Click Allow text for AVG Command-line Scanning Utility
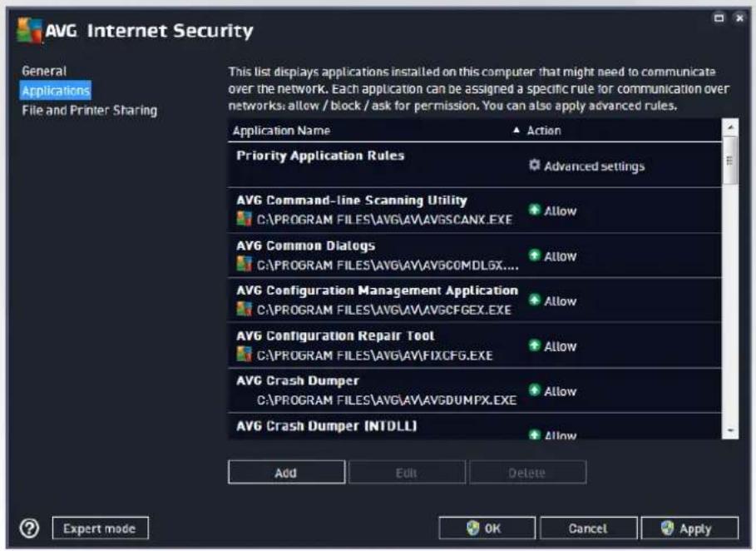Viewport: 756px width, 551px height. pos(561,211)
